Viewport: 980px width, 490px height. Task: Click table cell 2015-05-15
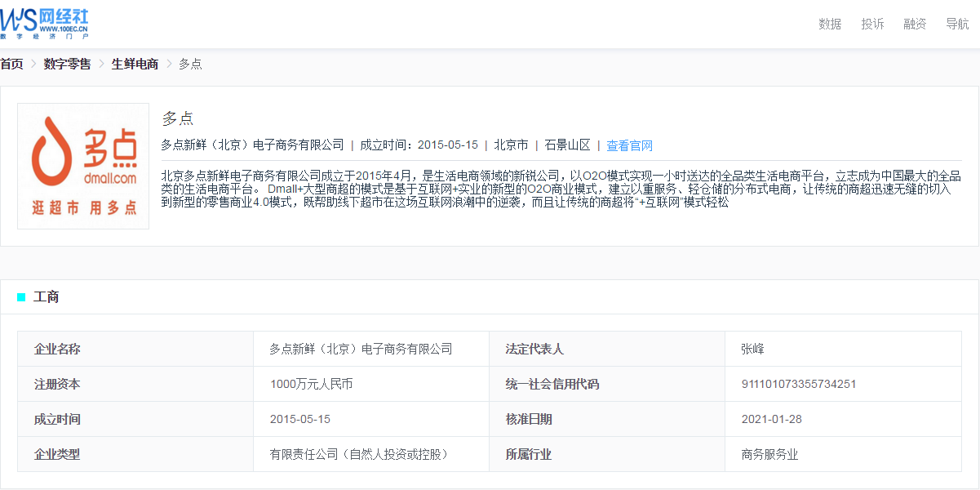[x=371, y=419]
